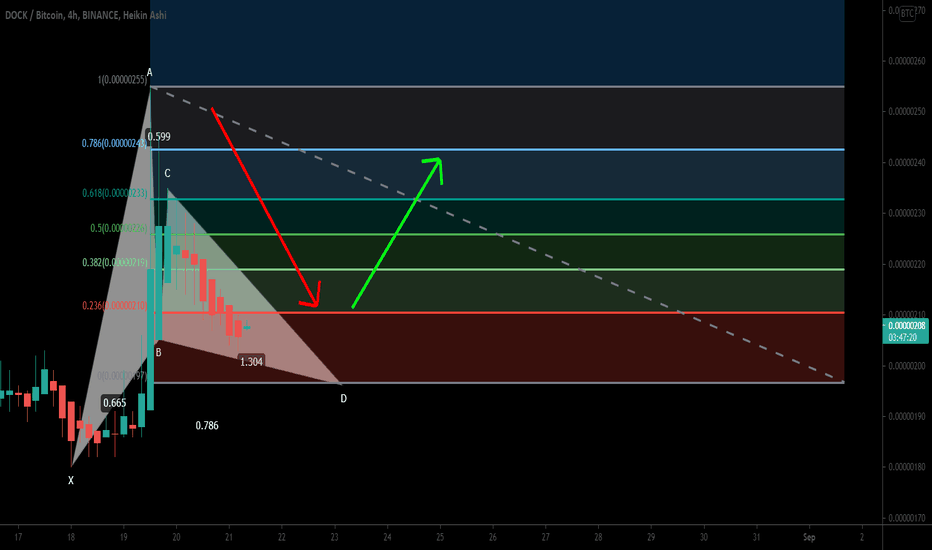Click price 0.00000260 on the price scale
Screen dimensions: 932x550
906,61
